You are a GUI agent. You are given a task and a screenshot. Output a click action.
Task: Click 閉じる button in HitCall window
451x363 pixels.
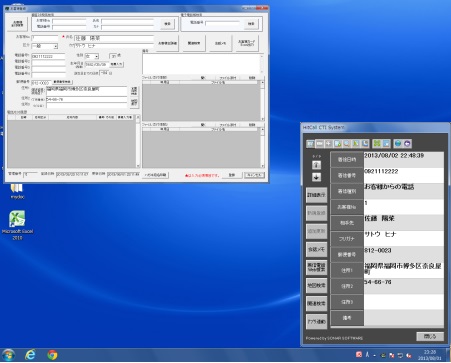[430, 336]
